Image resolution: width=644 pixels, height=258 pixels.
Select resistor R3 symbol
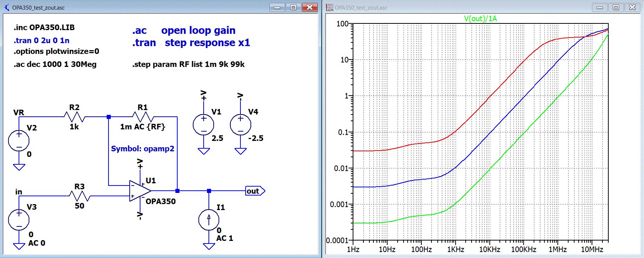pos(79,196)
